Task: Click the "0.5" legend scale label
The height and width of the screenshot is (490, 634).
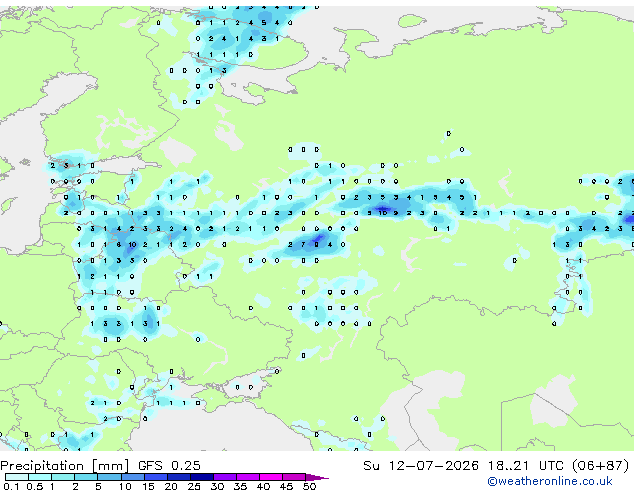Action: coord(35,486)
